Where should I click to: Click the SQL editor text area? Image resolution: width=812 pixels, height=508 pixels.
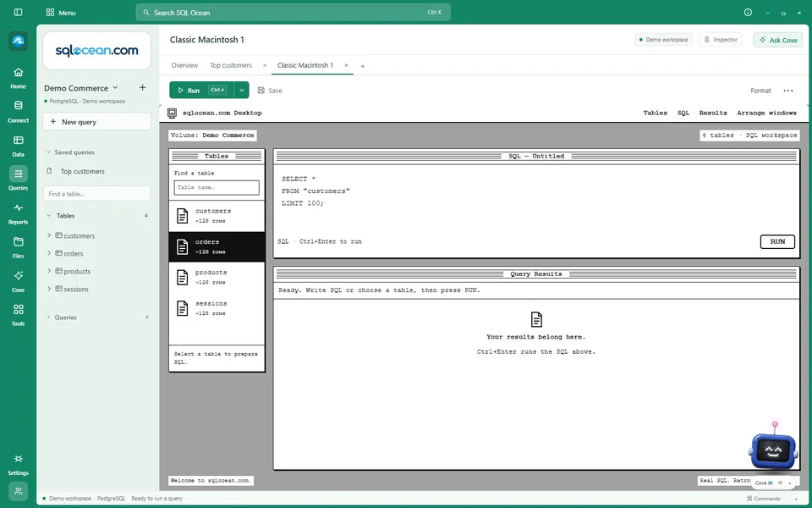pyautogui.click(x=535, y=200)
